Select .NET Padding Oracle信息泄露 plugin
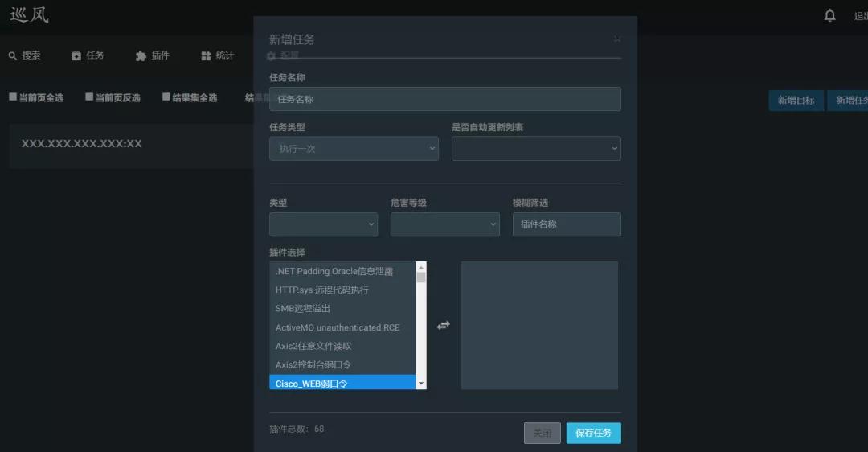The height and width of the screenshot is (452, 868). (x=342, y=271)
